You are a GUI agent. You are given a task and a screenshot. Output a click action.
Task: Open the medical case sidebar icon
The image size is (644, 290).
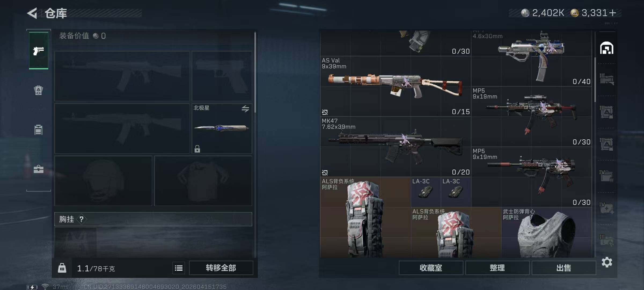pyautogui.click(x=38, y=169)
